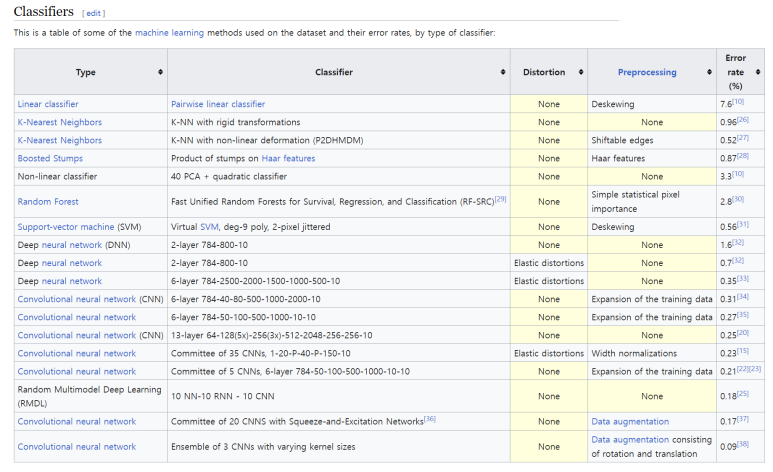Open K-Nearest Neighbors link in P2DHMDM row
This screenshot has width=773, height=472.
pyautogui.click(x=60, y=140)
